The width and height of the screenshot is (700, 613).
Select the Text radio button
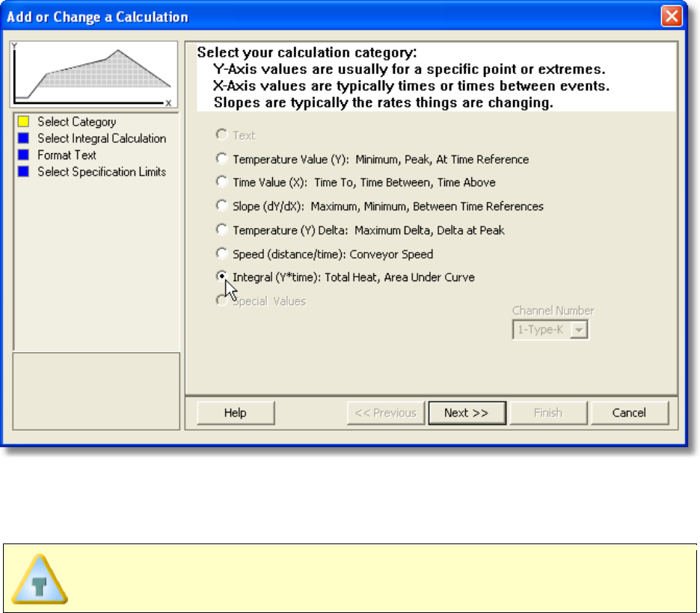[x=221, y=135]
